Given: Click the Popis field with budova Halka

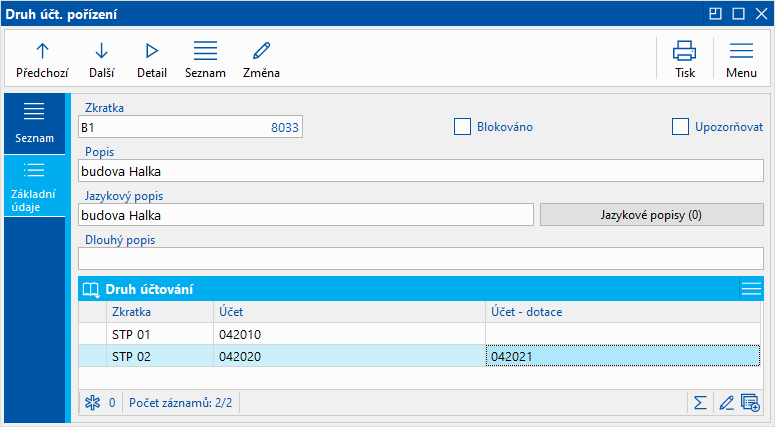Looking at the screenshot, I should pos(421,171).
